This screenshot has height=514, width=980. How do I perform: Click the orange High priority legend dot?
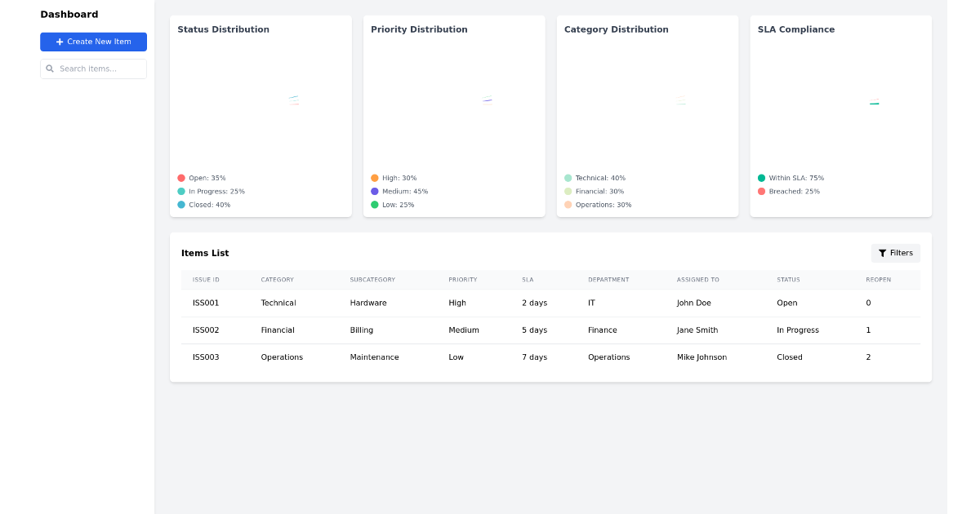[x=375, y=178]
